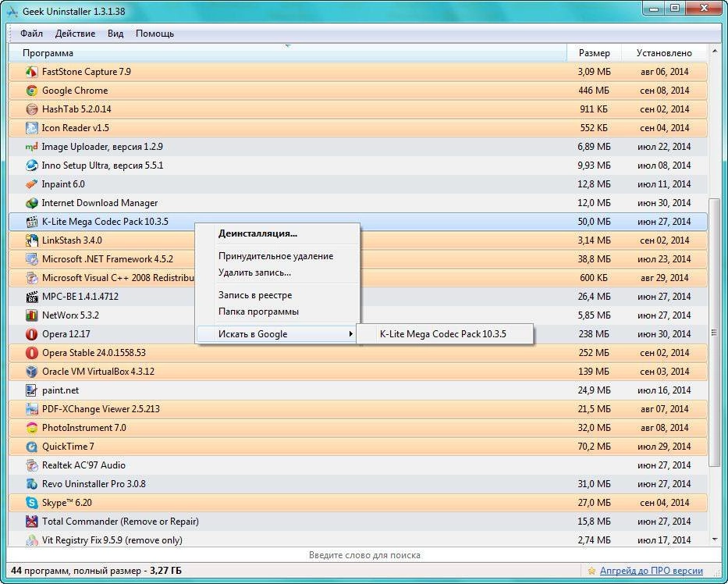Screen dimensions: 728x584
Task: Click the Revo Uninstaller Pro icon
Action: [31, 484]
